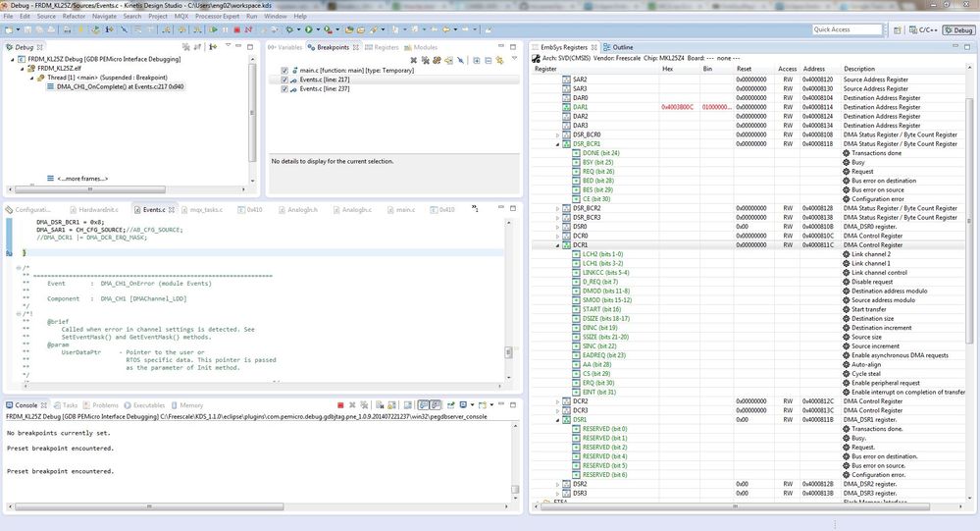Click the DAR1 register icon
The image size is (980, 531).
click(566, 107)
